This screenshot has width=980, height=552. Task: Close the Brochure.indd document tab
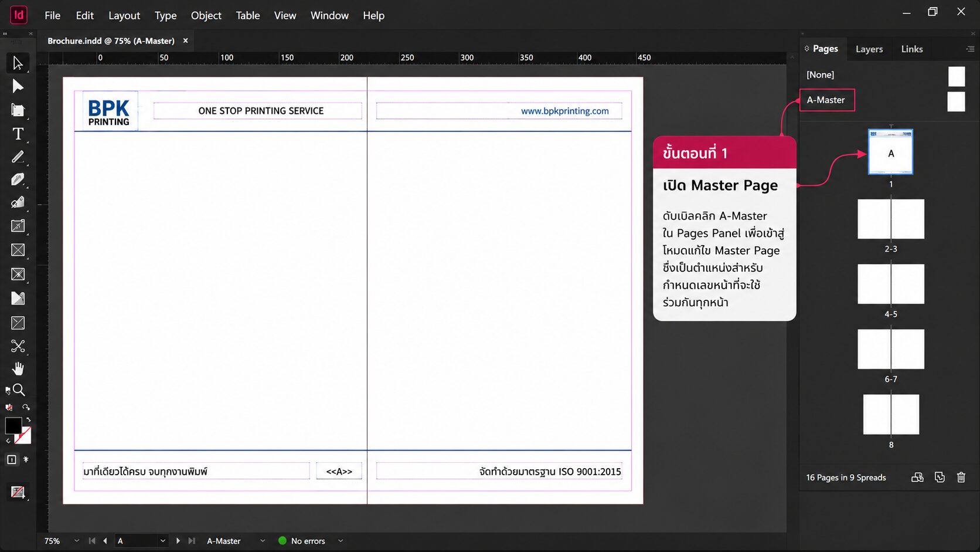[x=185, y=40]
